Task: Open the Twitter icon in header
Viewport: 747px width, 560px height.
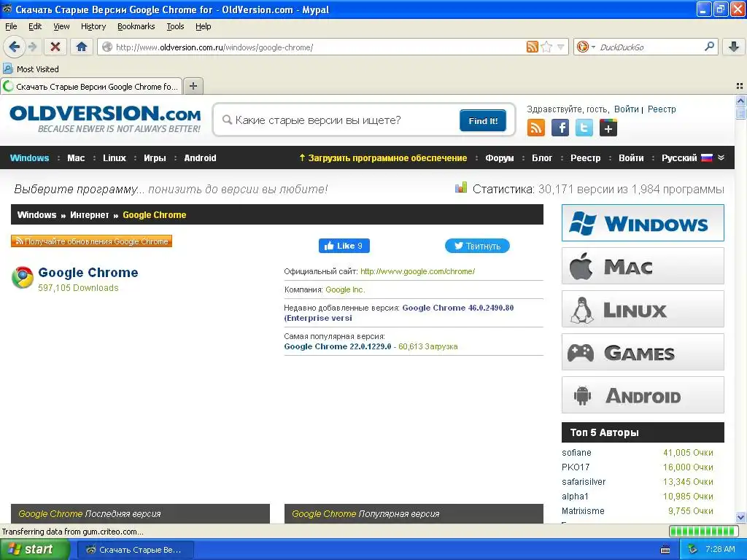Action: tap(584, 128)
